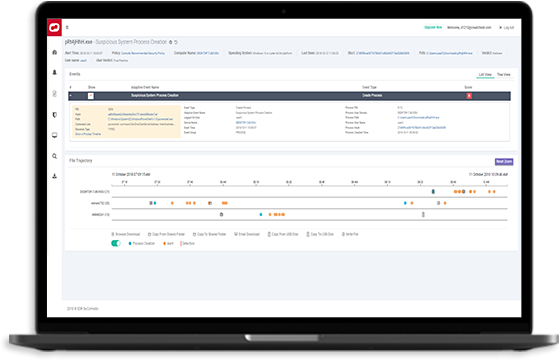Open the home dashboard sidebar icon
The height and width of the screenshot is (361, 560).
pyautogui.click(x=55, y=52)
